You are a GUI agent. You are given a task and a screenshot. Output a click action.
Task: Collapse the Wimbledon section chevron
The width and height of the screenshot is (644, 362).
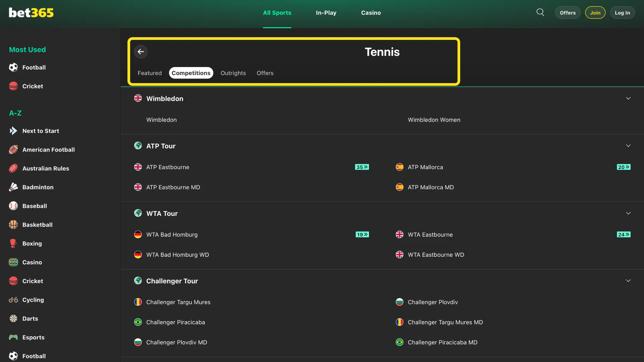pos(628,98)
